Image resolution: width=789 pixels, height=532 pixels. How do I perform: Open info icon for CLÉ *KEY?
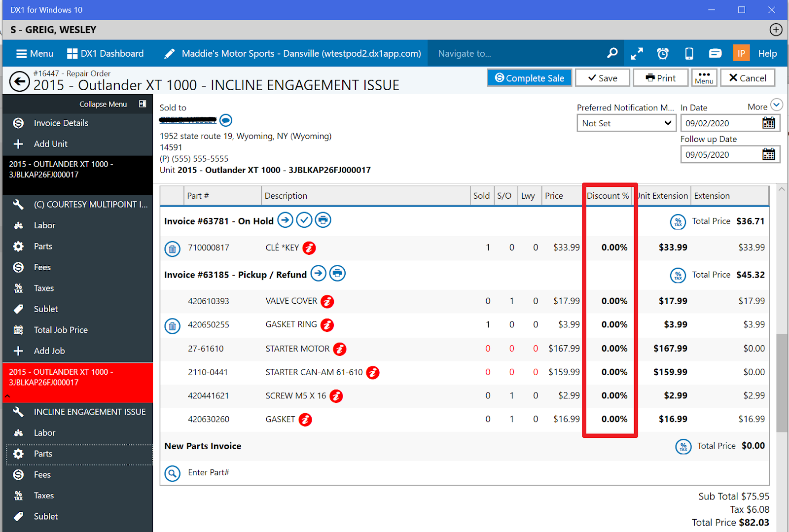309,248
